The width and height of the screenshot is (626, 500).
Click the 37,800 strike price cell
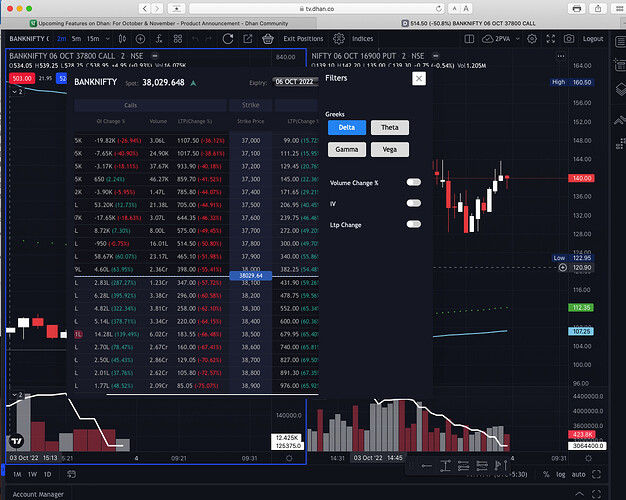pyautogui.click(x=251, y=243)
